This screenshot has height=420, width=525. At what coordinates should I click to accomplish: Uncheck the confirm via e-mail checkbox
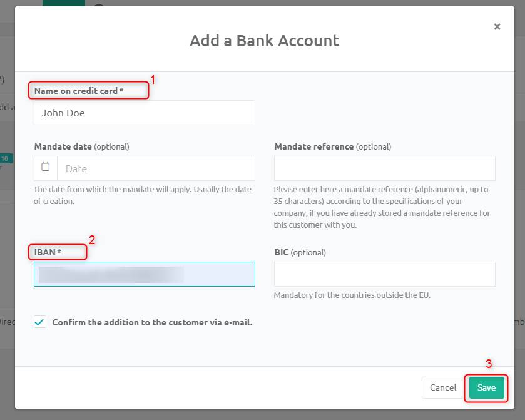[40, 322]
